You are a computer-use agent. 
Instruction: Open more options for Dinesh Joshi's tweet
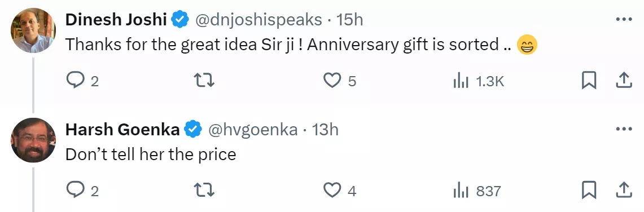(624, 19)
